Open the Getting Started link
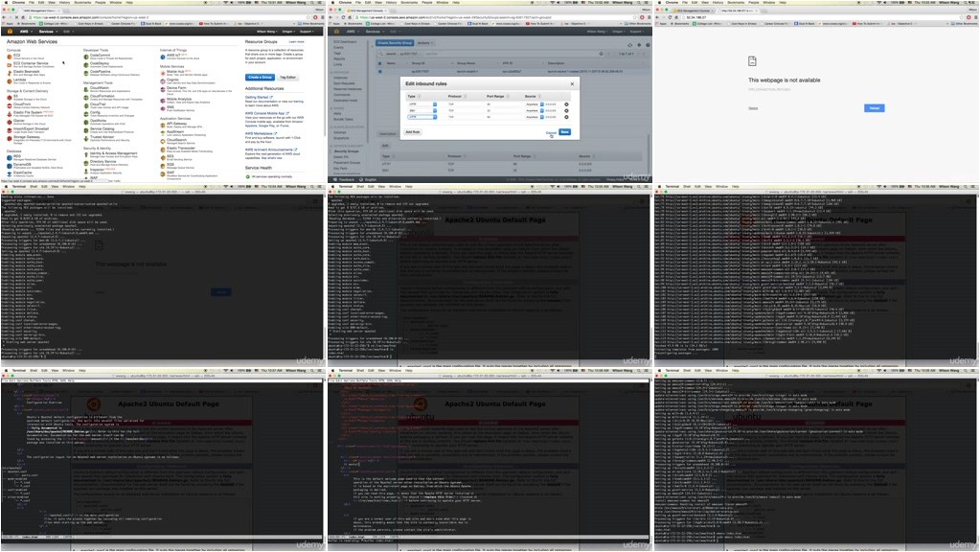This screenshot has width=980, height=552. 258,98
